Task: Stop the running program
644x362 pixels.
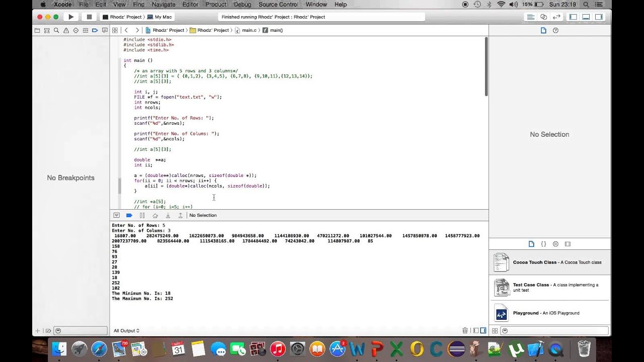Action: (89, 17)
